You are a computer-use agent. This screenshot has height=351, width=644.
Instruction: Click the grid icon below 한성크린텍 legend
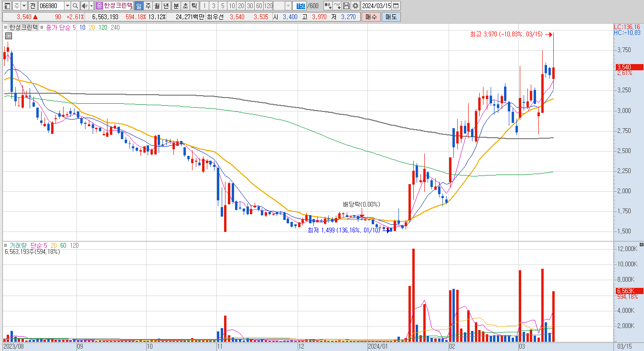pos(8,36)
